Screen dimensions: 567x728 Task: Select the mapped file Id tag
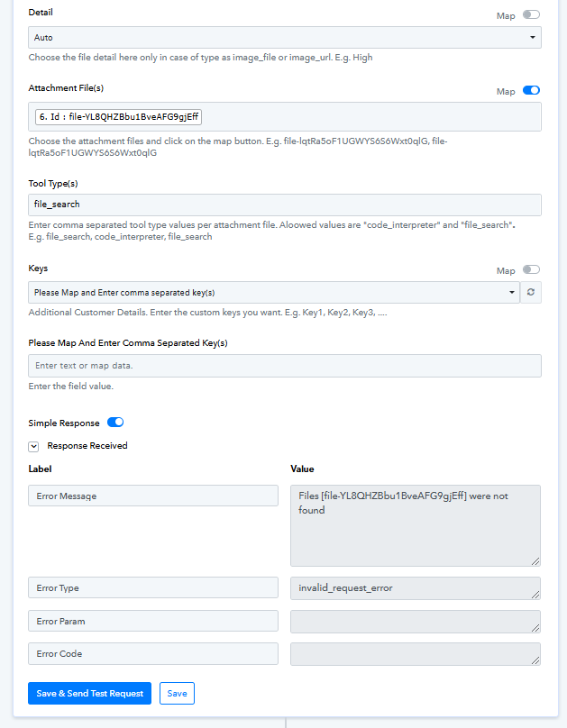pos(118,117)
